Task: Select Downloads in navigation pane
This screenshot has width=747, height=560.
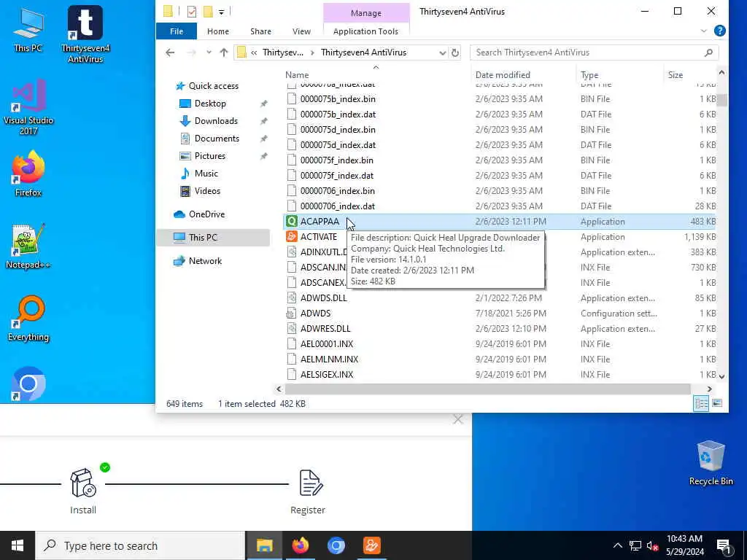Action: click(216, 121)
